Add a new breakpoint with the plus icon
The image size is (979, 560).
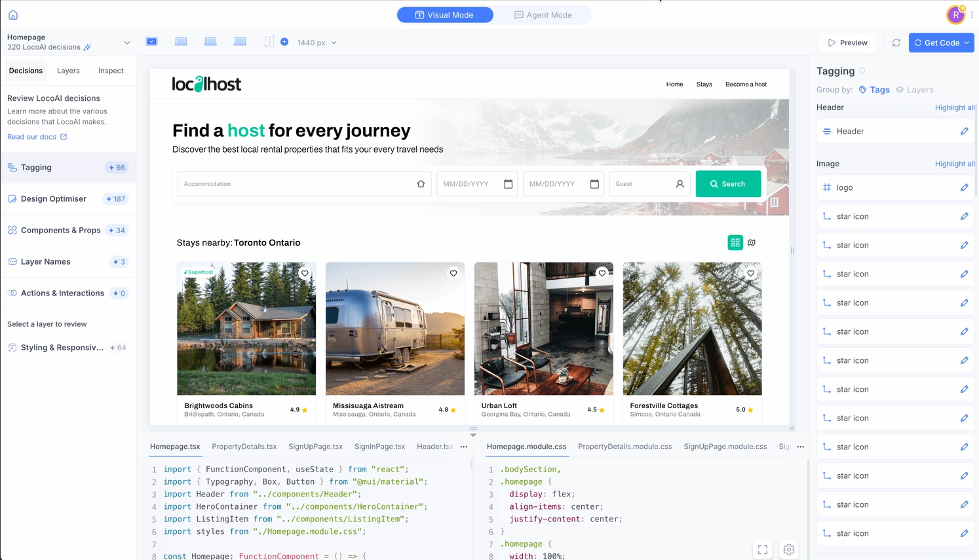coord(284,41)
